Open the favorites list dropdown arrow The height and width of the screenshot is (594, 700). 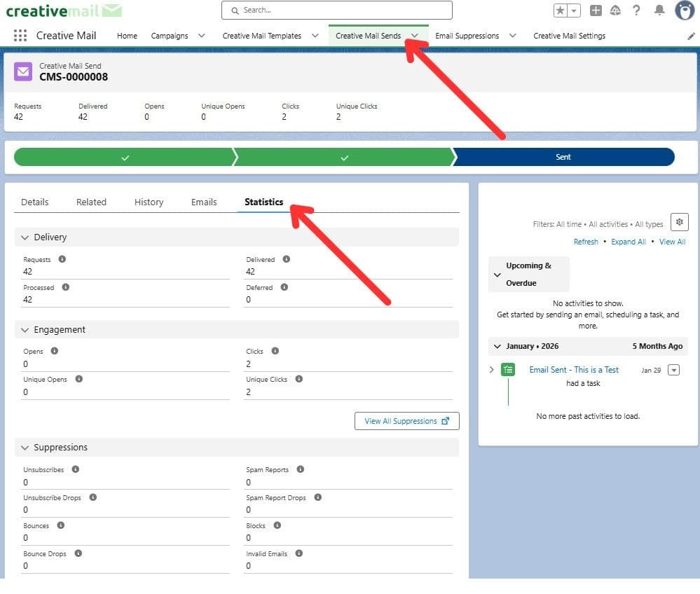(574, 11)
